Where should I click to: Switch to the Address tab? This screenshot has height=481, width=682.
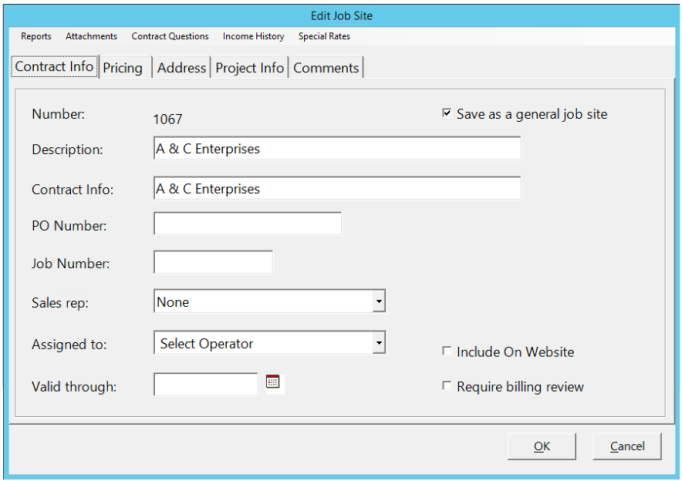pyautogui.click(x=181, y=68)
